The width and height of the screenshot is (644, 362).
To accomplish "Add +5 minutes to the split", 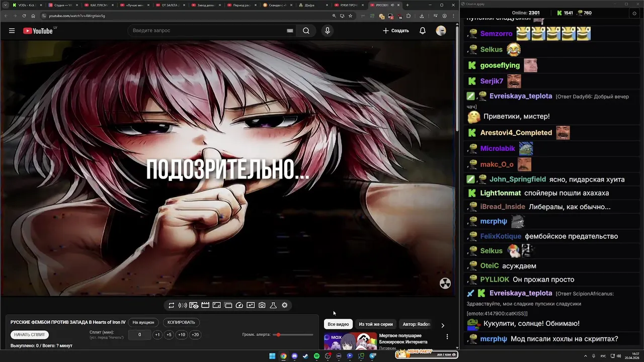I will [x=169, y=335].
